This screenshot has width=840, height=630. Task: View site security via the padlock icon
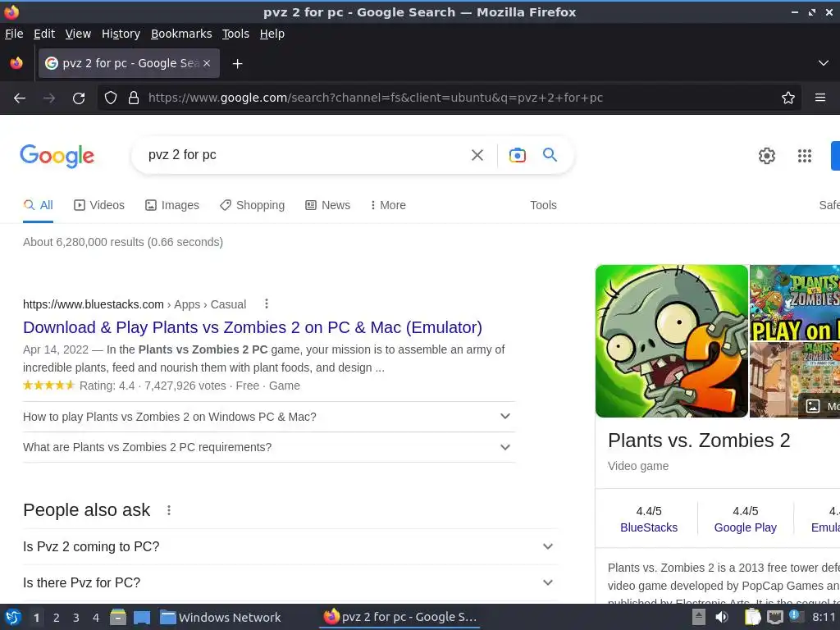pos(134,98)
